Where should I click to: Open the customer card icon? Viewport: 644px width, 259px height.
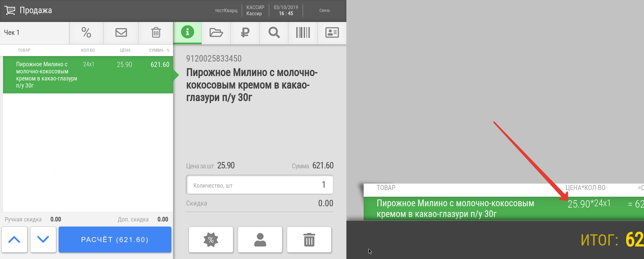click(x=332, y=33)
